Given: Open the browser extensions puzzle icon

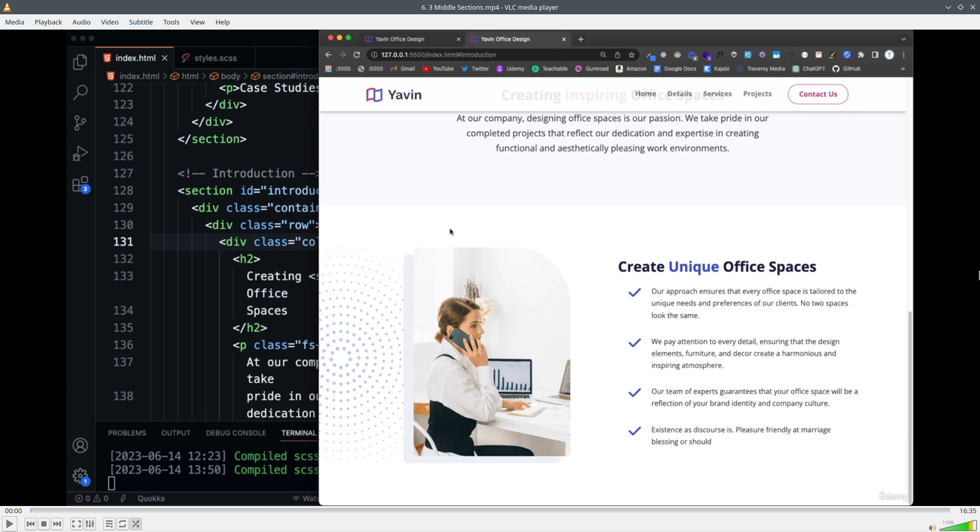Looking at the screenshot, I should (861, 55).
